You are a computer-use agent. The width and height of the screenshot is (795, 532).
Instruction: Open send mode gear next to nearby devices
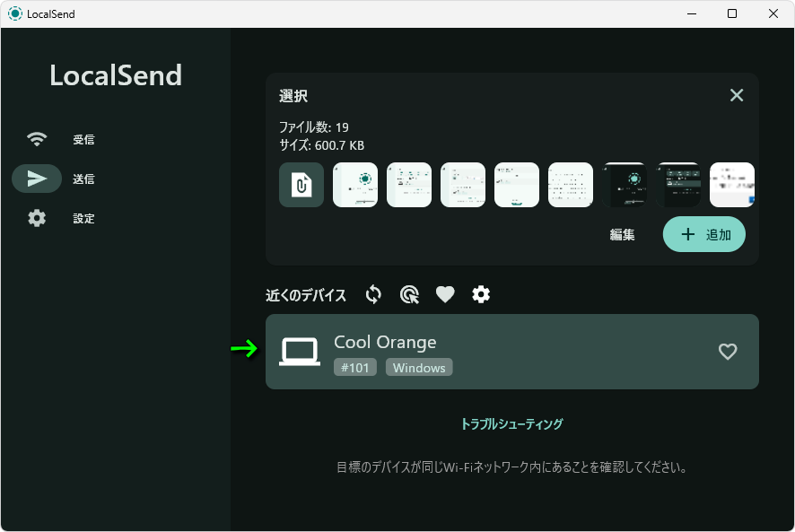click(481, 294)
